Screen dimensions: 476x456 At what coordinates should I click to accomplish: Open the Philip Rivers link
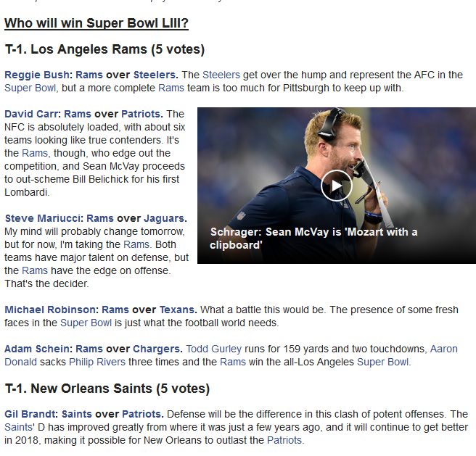[97, 362]
